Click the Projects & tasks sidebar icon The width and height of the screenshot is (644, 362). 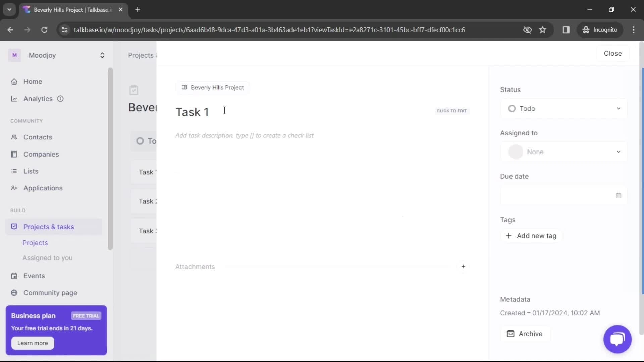[x=14, y=226]
